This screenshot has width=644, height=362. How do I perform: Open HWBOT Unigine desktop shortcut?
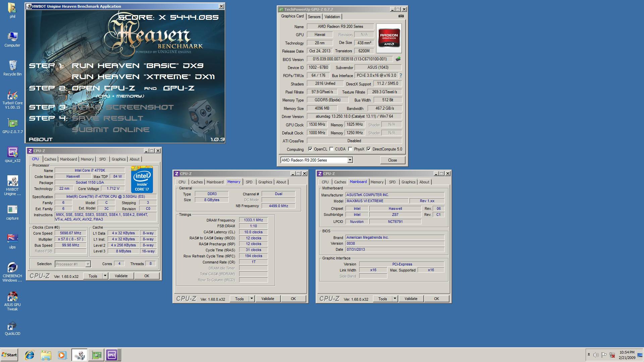click(12, 185)
